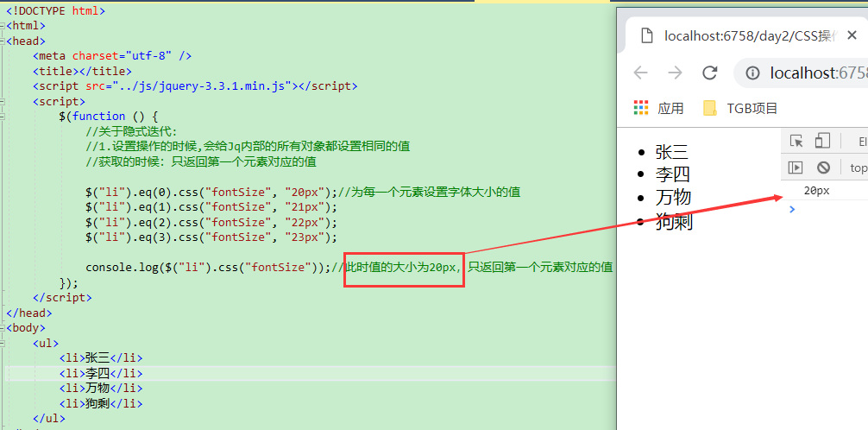868x430 pixels.
Task: Click 张三 in the browser page list
Action: tap(672, 152)
